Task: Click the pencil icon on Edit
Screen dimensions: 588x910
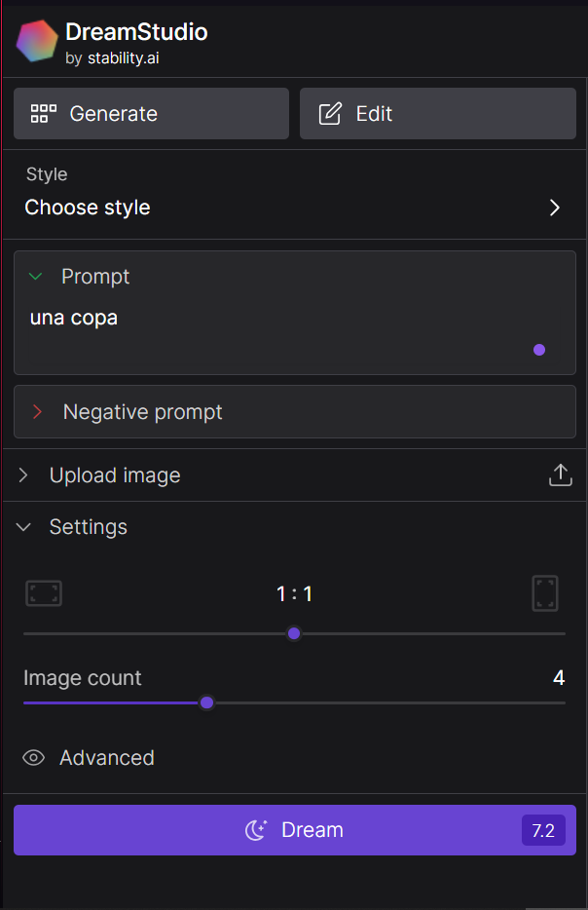Action: point(331,114)
